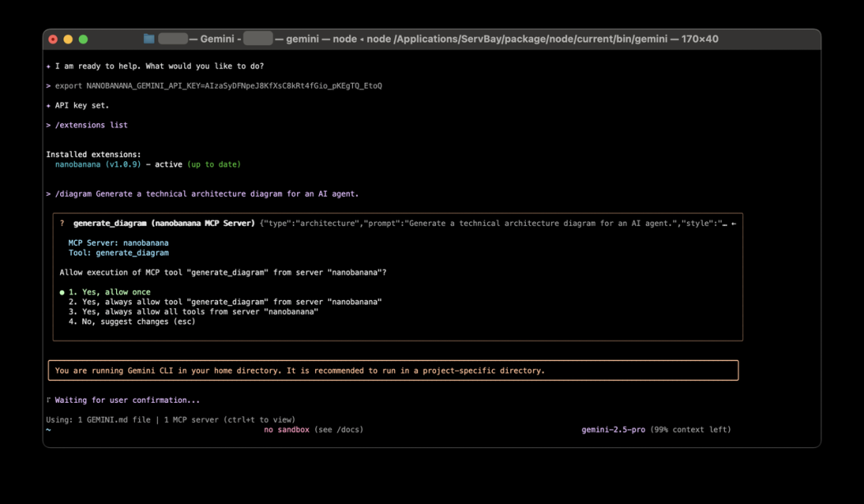The height and width of the screenshot is (504, 864).
Task: Click the nanobanana (v1.0.9) extension entry
Action: coord(97,164)
